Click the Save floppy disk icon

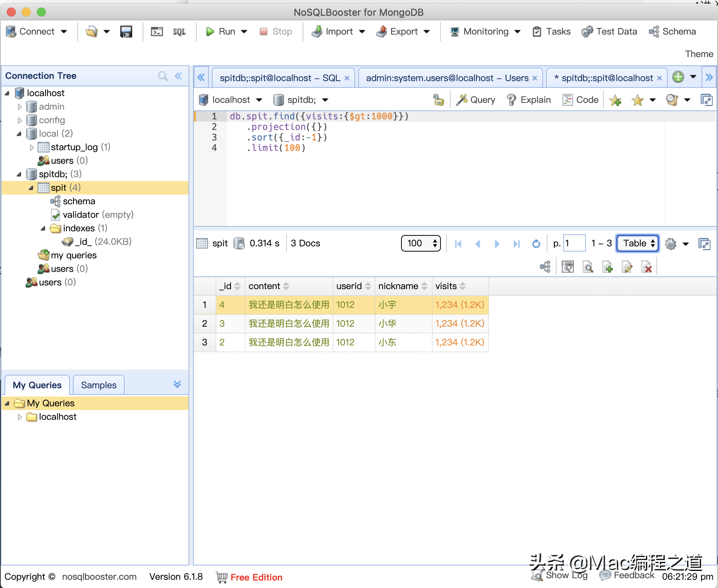(126, 32)
